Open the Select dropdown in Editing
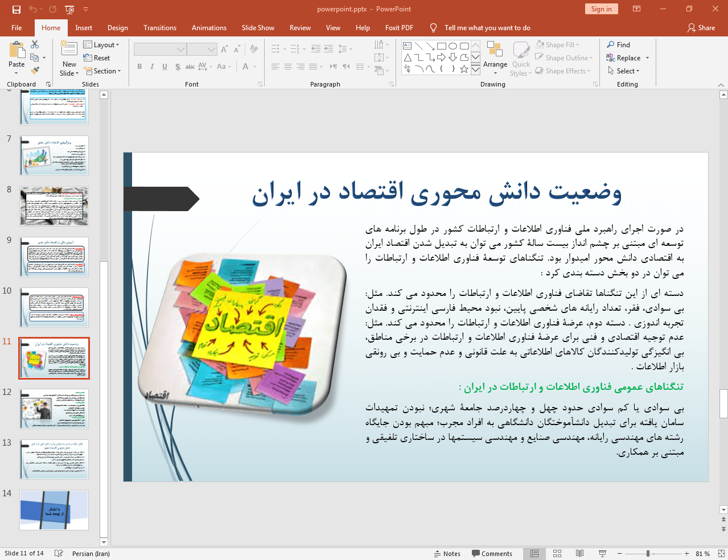This screenshot has height=560, width=728. 624,71
